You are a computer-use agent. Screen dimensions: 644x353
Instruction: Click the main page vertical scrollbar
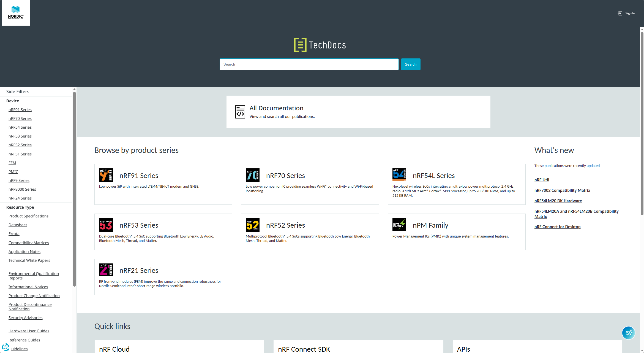click(642, 123)
